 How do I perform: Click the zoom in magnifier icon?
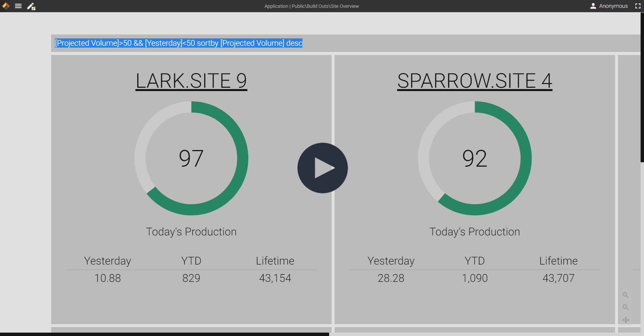point(625,295)
